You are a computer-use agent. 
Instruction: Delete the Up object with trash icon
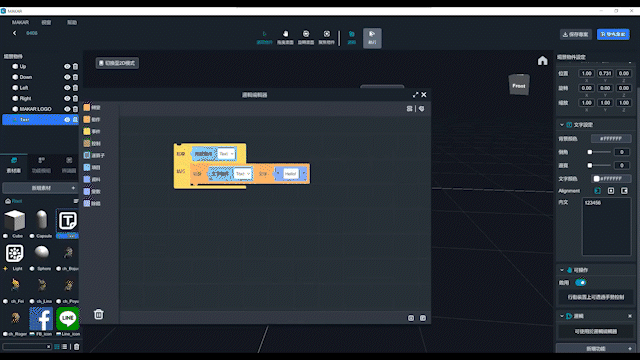[76, 67]
